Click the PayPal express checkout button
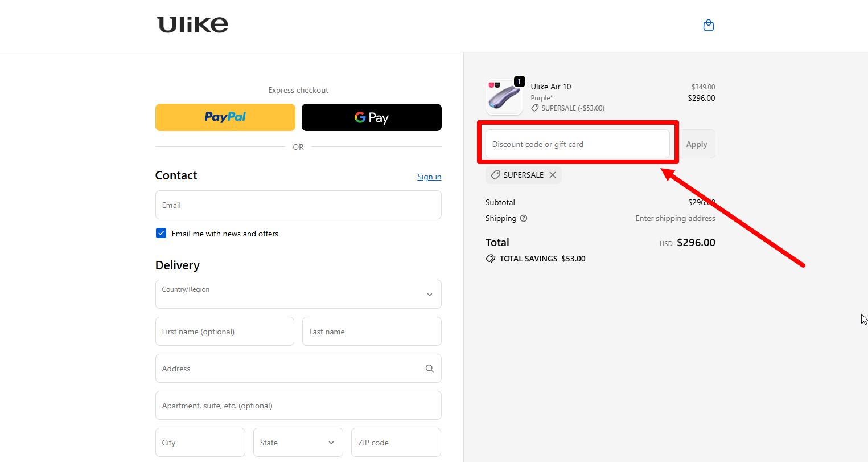 (x=225, y=117)
